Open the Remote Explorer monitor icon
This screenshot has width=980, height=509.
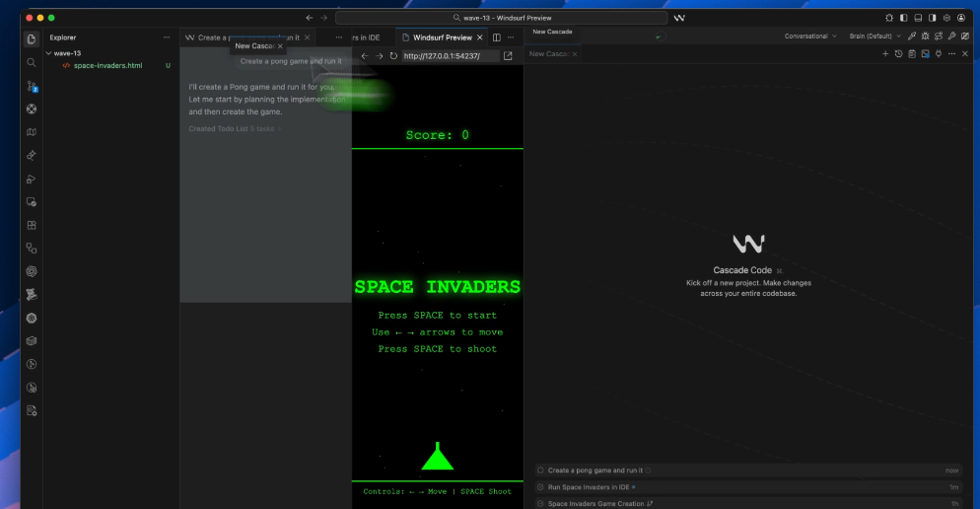(32, 202)
